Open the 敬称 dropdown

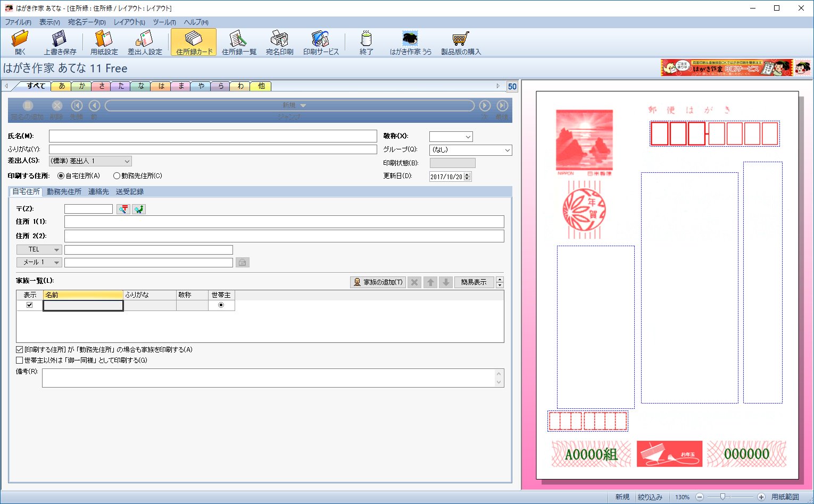(x=468, y=137)
